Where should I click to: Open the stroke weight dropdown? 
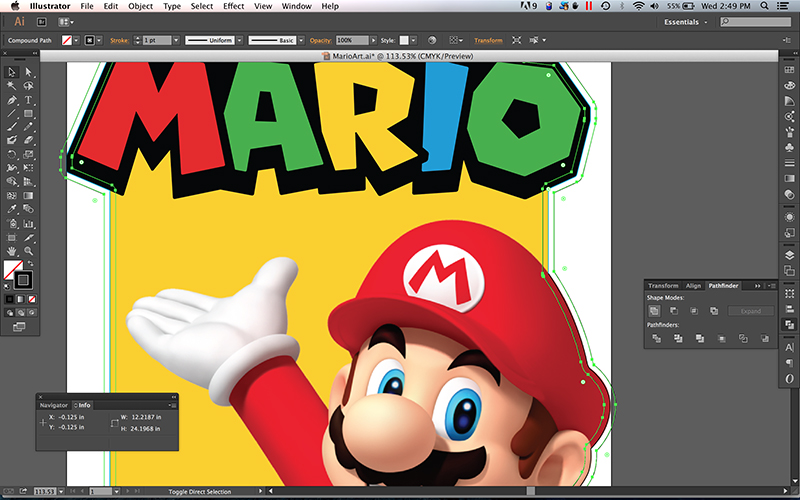176,40
